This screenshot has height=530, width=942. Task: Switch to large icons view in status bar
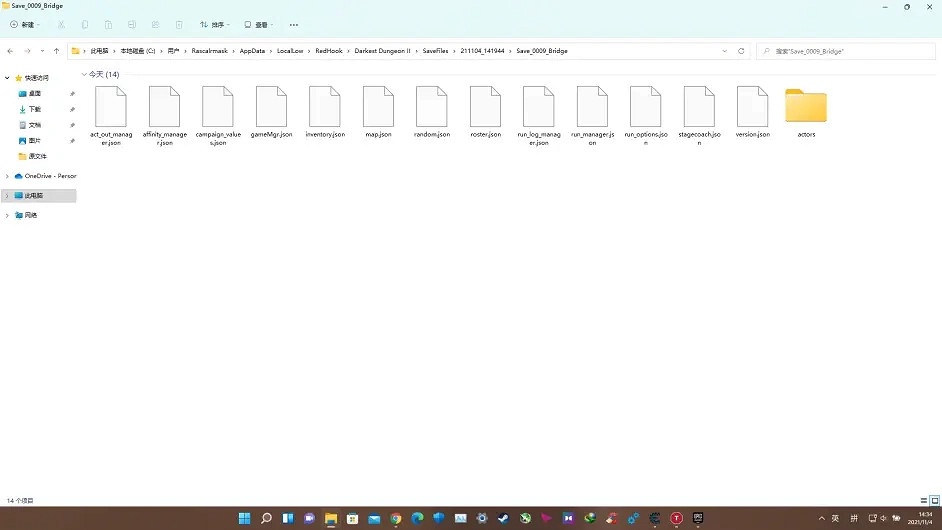click(x=934, y=500)
